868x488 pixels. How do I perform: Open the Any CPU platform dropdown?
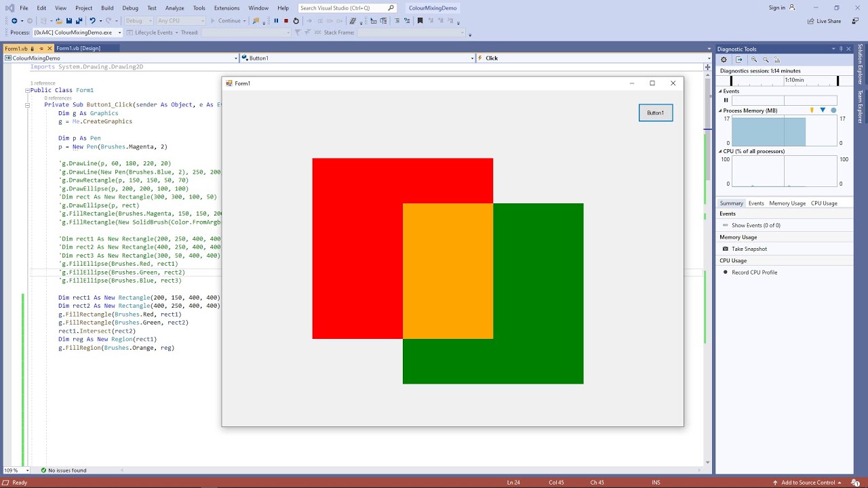(x=180, y=20)
